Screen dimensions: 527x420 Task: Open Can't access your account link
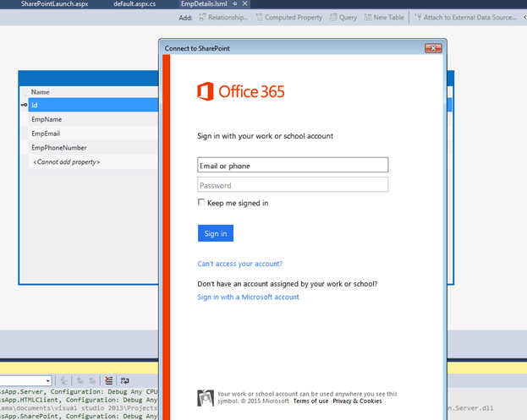(240, 264)
